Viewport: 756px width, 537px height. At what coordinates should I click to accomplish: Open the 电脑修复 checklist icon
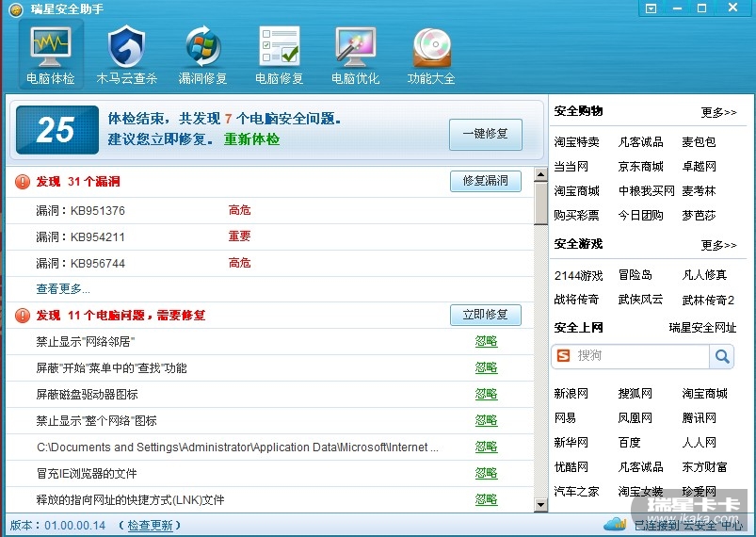280,47
